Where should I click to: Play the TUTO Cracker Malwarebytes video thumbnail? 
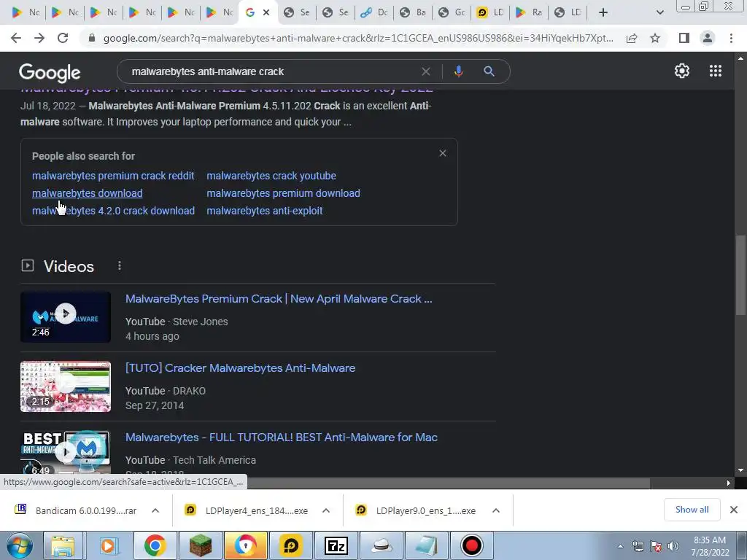coord(66,386)
